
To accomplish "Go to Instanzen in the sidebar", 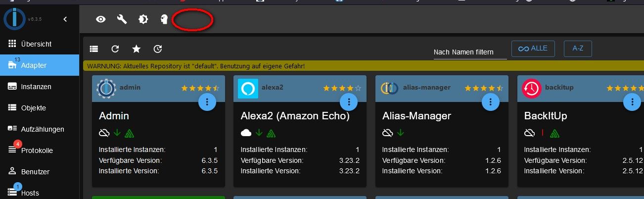I will [x=36, y=87].
